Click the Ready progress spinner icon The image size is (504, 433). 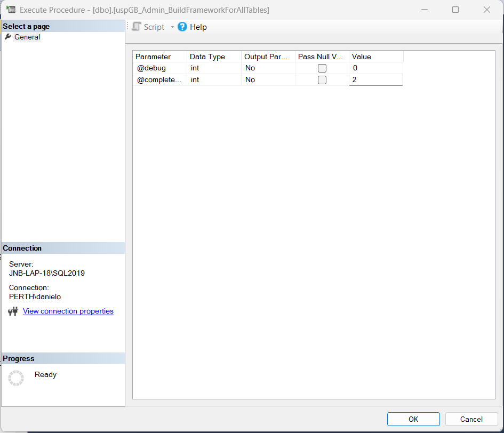[x=16, y=378]
